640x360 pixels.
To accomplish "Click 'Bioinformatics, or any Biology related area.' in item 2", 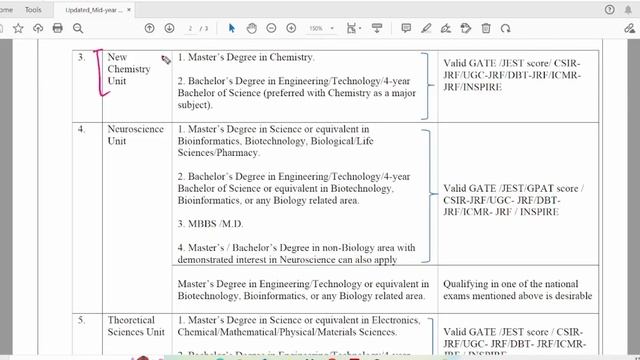I will pyautogui.click(x=268, y=200).
